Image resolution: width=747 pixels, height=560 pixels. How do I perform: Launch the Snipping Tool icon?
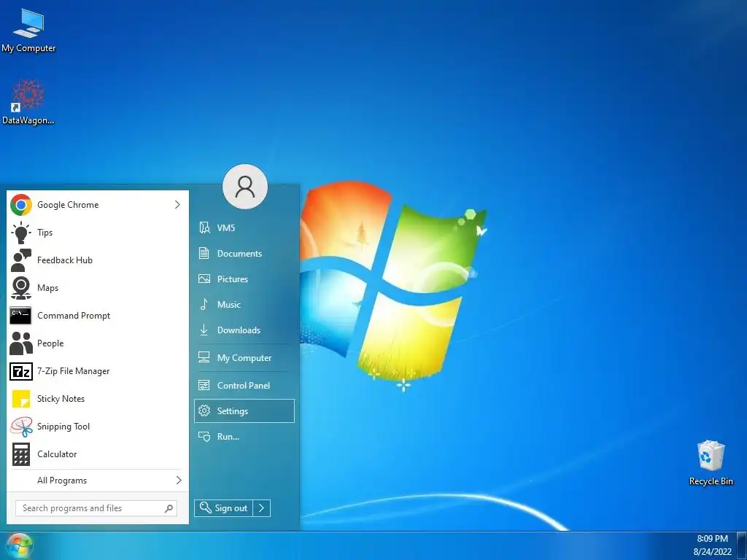tap(21, 427)
